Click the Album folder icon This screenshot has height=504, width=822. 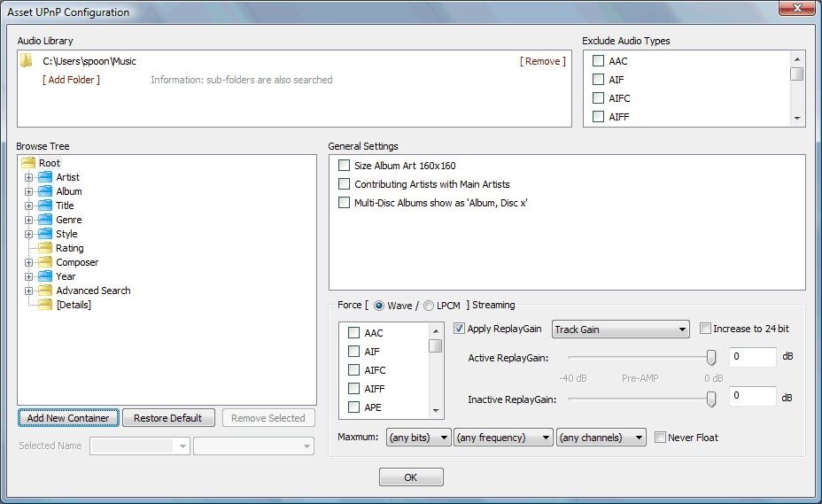[45, 191]
